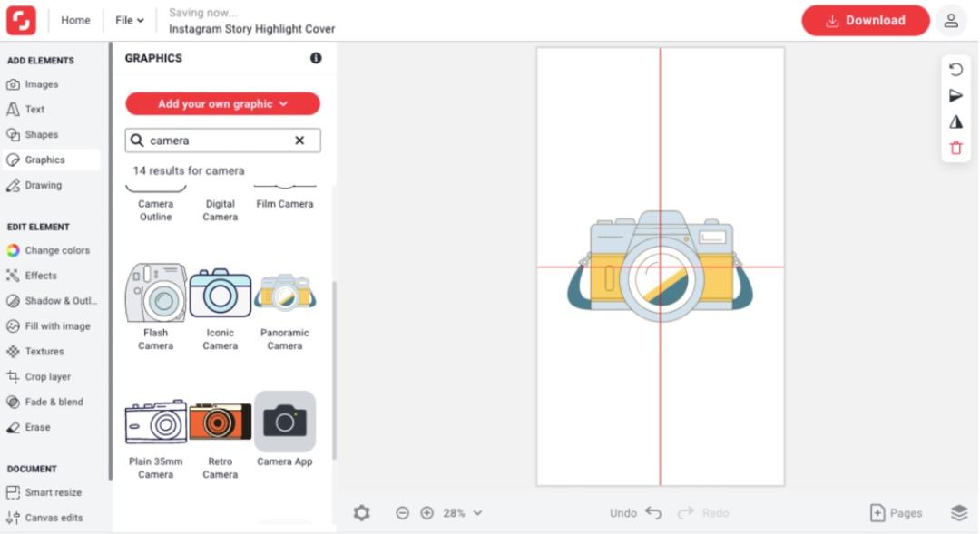Image resolution: width=980 pixels, height=534 pixels.
Task: Click the Download button
Action: tap(866, 20)
